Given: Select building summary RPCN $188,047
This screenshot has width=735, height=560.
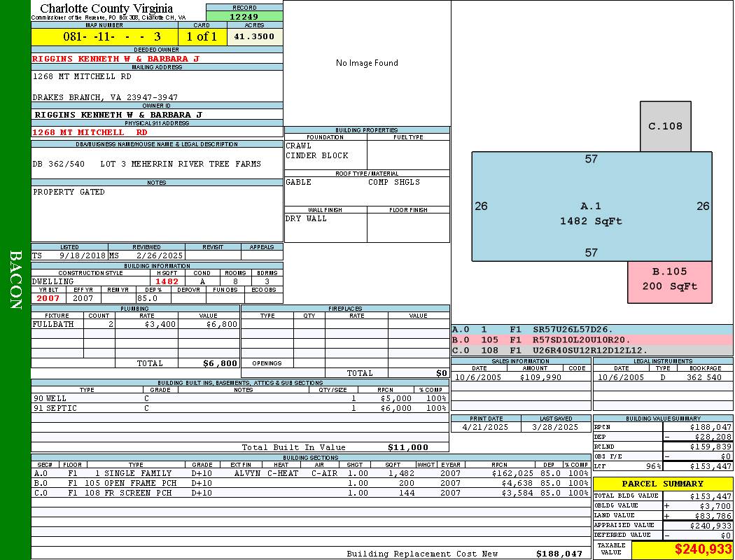Looking at the screenshot, I should (x=710, y=427).
